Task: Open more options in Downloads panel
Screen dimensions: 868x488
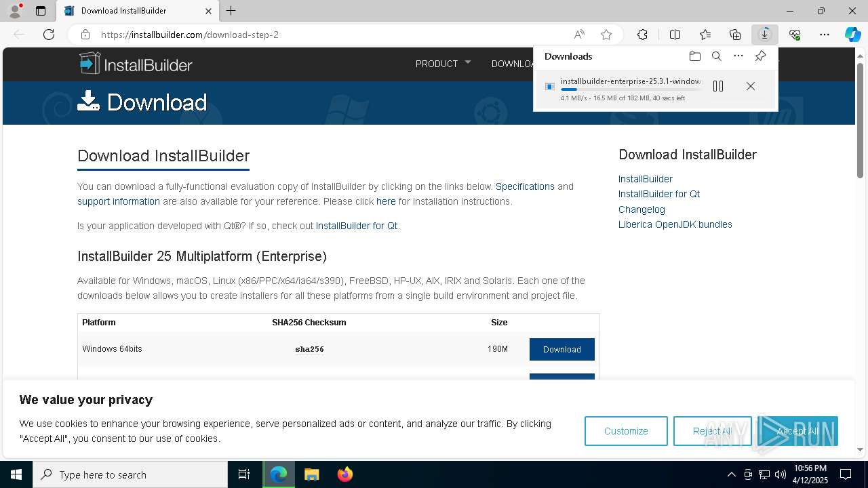Action: tap(738, 56)
